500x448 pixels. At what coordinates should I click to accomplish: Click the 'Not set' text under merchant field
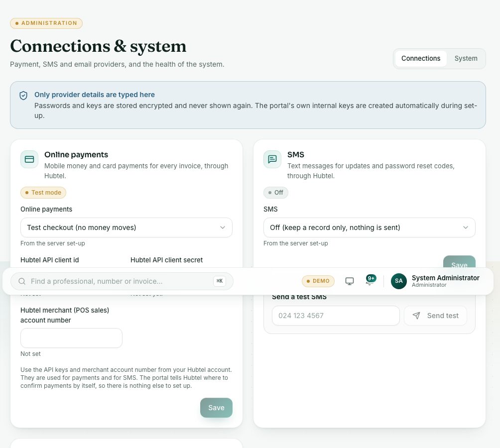[x=30, y=354]
